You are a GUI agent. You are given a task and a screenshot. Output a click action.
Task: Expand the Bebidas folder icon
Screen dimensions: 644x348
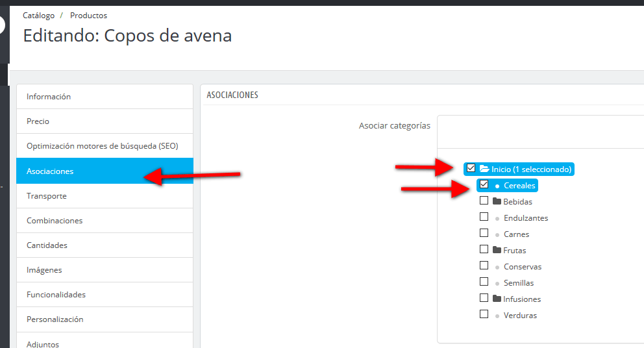497,201
